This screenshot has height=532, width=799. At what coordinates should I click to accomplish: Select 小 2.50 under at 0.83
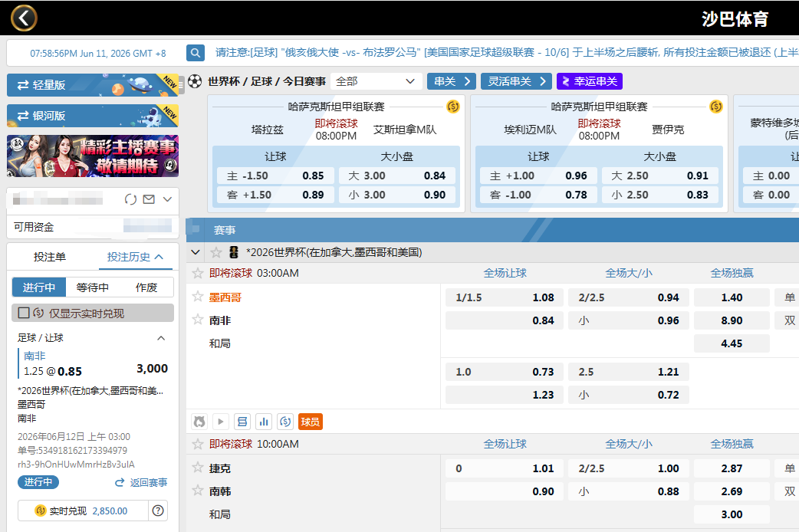click(x=660, y=195)
